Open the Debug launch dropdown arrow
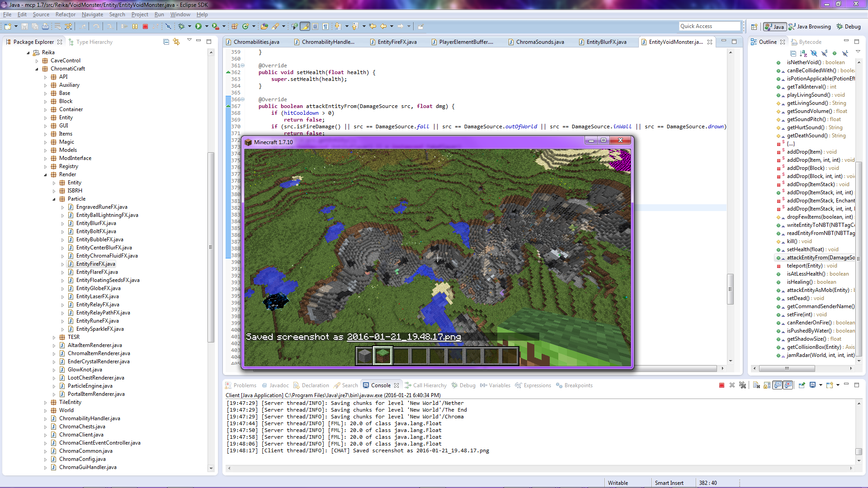The image size is (868, 488). pyautogui.click(x=189, y=26)
